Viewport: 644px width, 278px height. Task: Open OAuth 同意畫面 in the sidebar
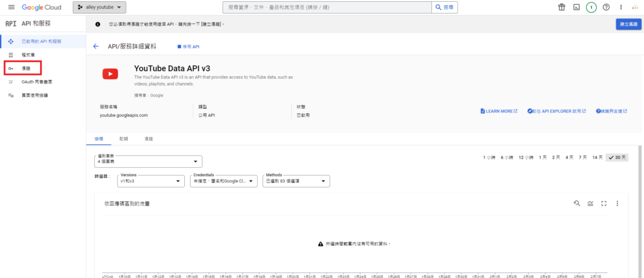coord(37,82)
